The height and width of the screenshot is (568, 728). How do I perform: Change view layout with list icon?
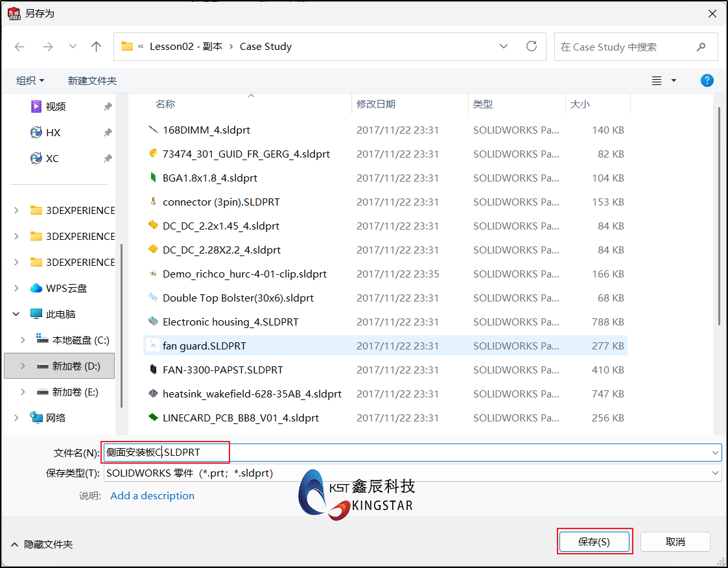click(x=657, y=81)
